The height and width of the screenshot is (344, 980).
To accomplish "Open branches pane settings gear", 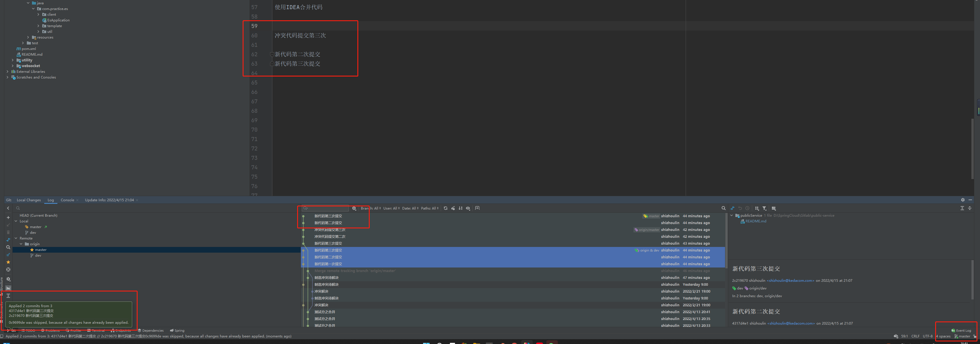I will 8,279.
